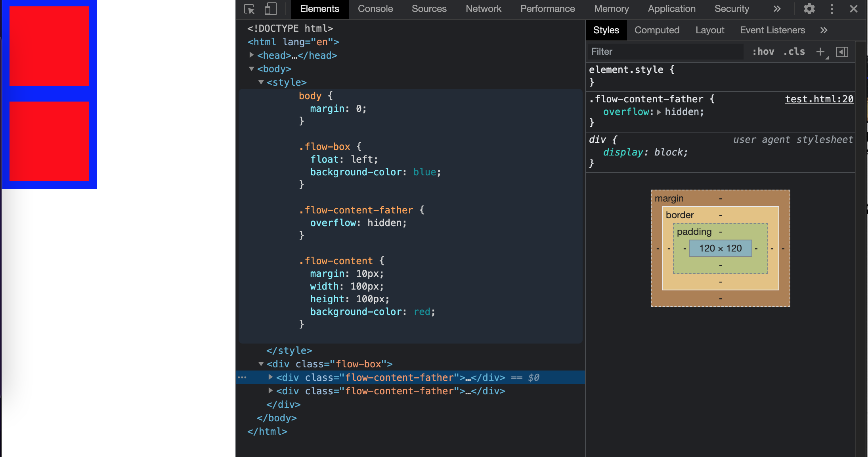Toggle the computed styles sidebar icon
Viewport: 868px width, 457px height.
(842, 52)
